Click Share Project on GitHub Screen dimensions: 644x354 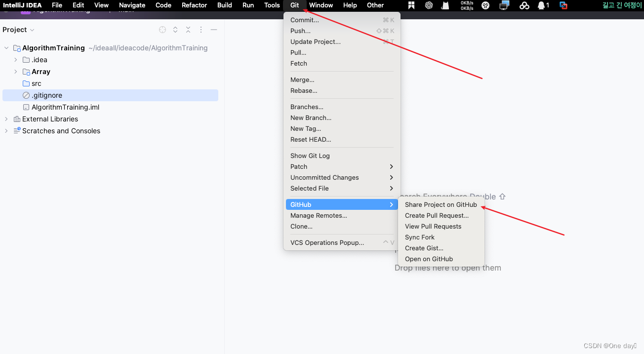tap(441, 205)
